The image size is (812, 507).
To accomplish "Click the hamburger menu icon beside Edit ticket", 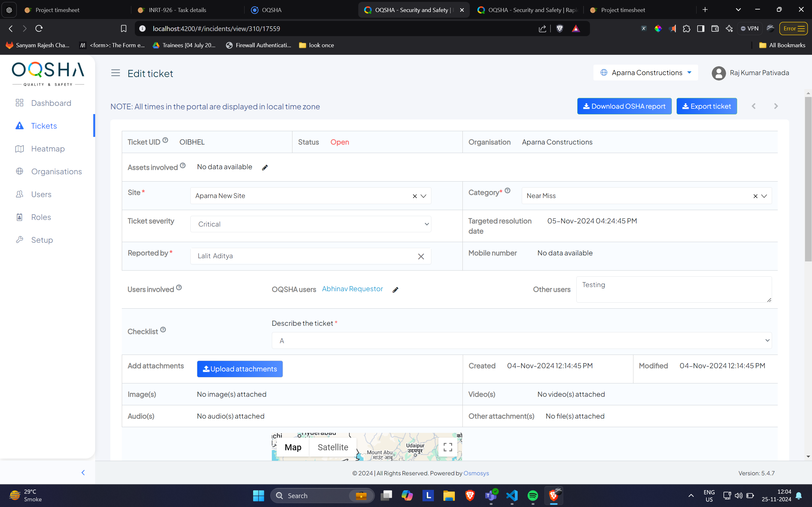I will [x=115, y=73].
